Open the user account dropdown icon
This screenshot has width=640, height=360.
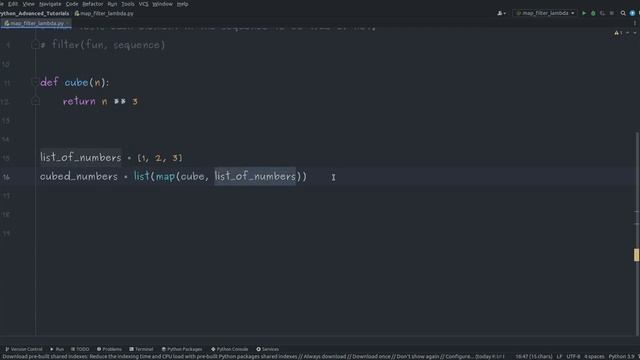[x=501, y=13]
